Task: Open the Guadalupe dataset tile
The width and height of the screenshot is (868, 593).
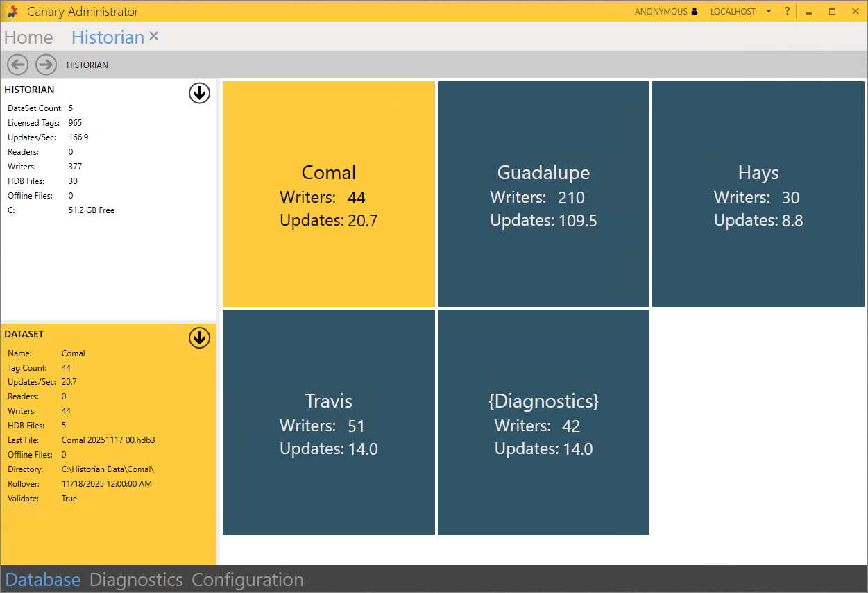Action: click(543, 194)
